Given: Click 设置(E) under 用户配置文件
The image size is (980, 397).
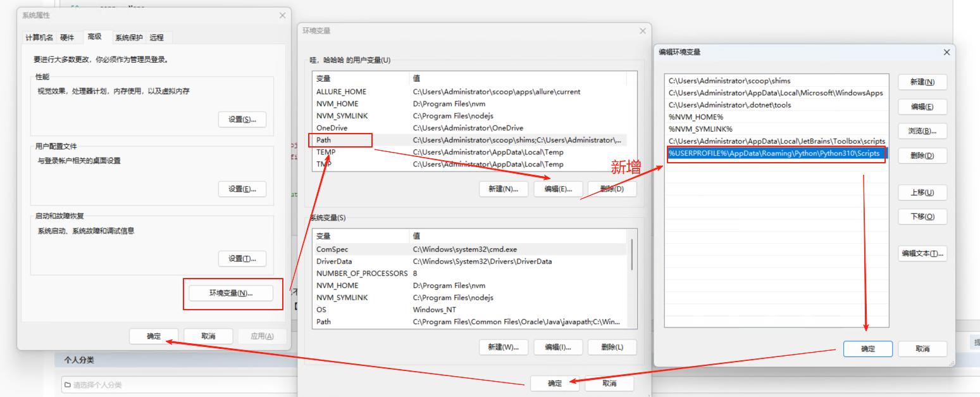Looking at the screenshot, I should (x=242, y=189).
